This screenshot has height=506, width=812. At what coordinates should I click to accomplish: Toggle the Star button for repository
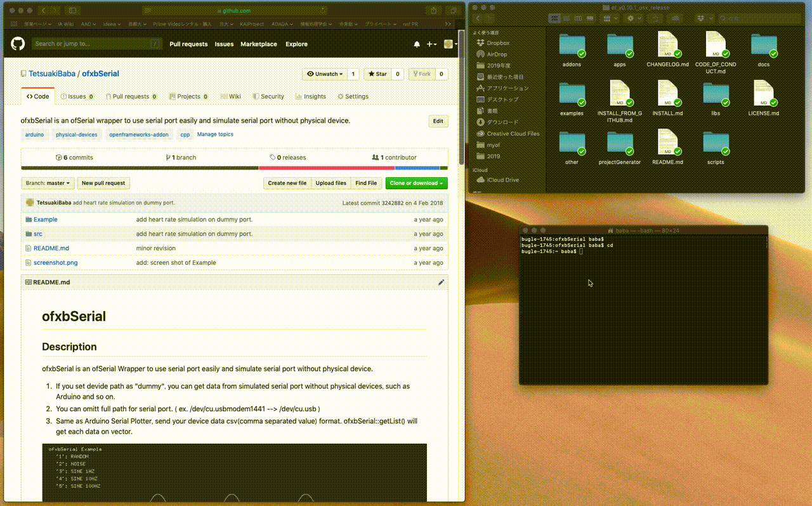click(377, 74)
